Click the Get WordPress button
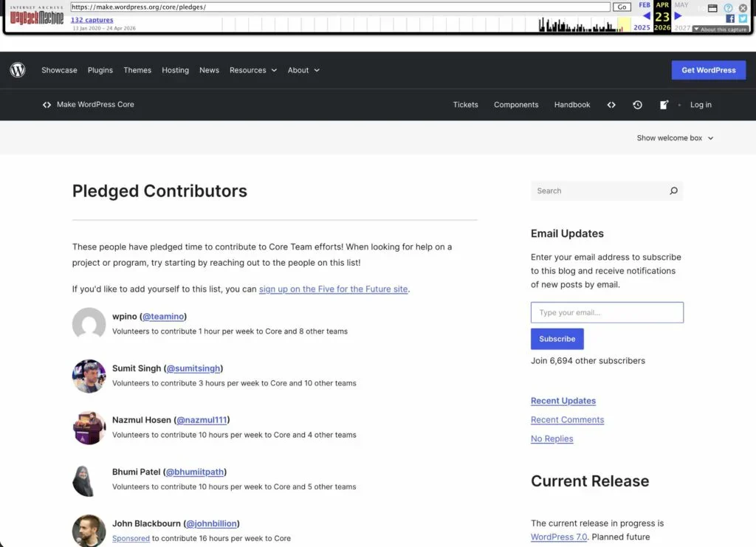The height and width of the screenshot is (547, 756). [x=708, y=70]
